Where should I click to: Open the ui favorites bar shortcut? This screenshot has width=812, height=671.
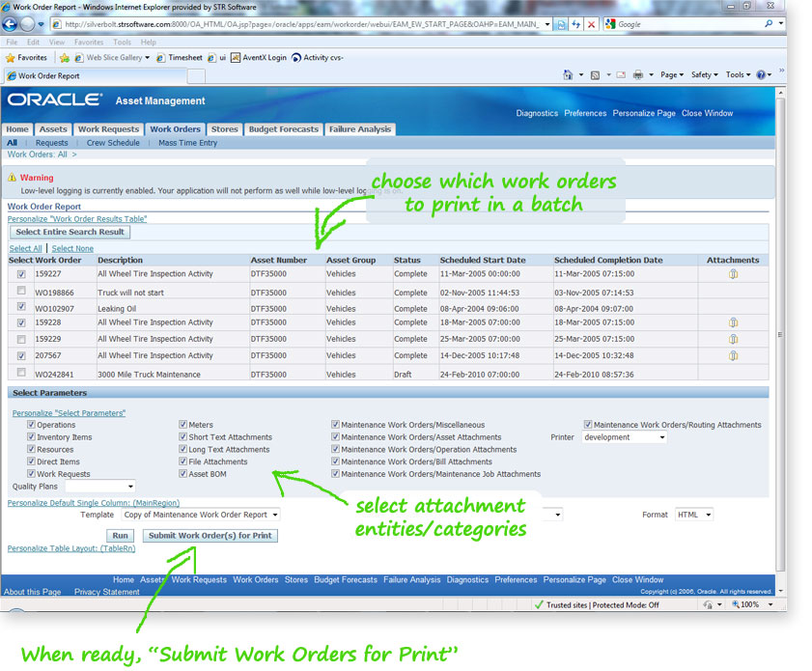217,58
